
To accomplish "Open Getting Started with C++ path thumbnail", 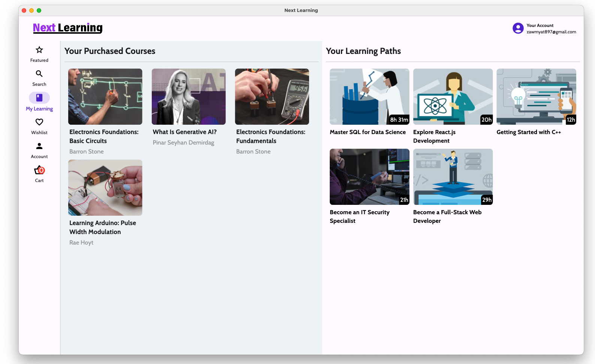I will click(536, 97).
